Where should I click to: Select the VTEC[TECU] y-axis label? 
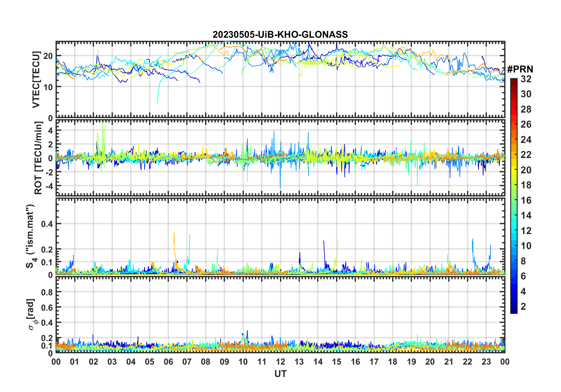coord(36,80)
